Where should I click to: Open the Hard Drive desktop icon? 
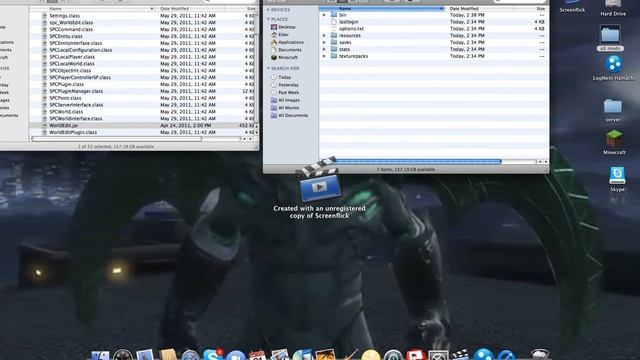pos(613,7)
